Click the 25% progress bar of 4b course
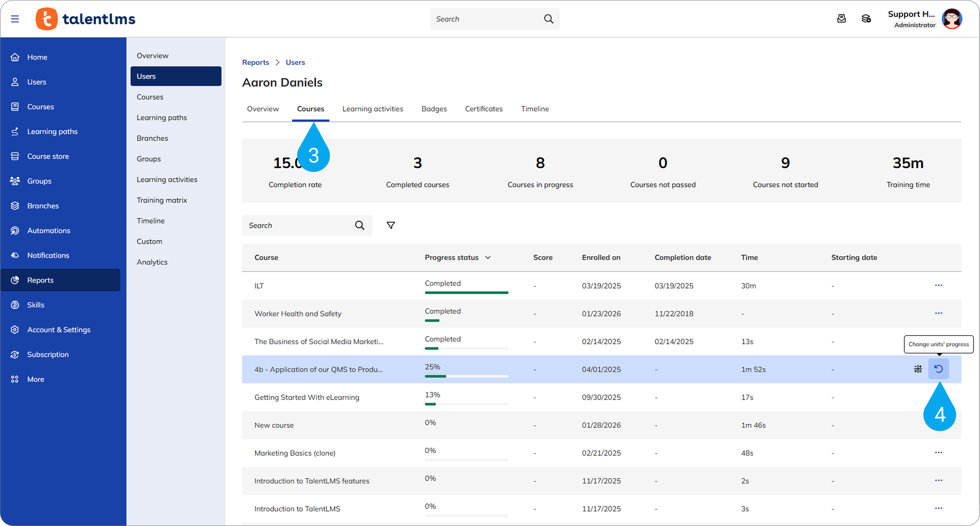 click(x=466, y=376)
